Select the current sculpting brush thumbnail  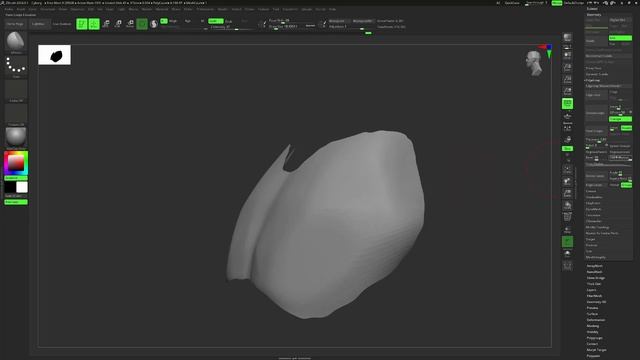point(16,41)
